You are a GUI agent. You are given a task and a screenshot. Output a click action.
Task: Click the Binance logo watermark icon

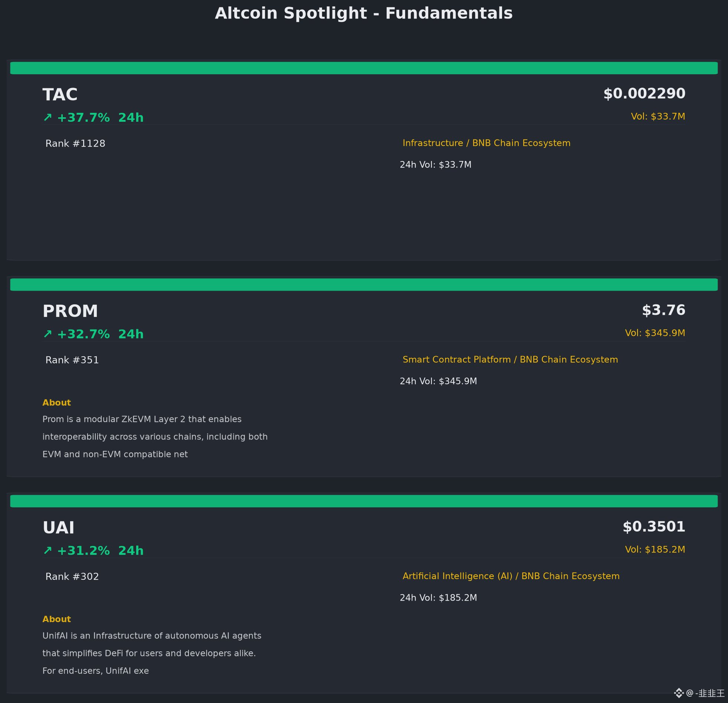point(679,693)
